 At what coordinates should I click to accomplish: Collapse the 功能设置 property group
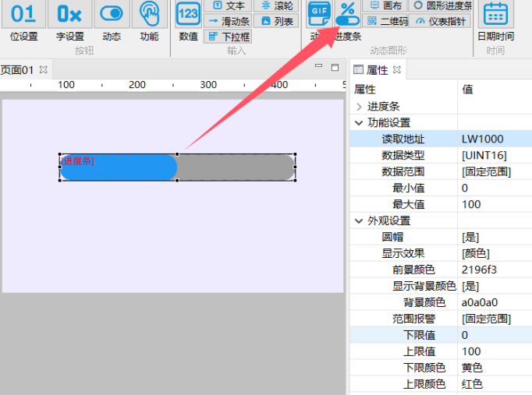tap(359, 123)
